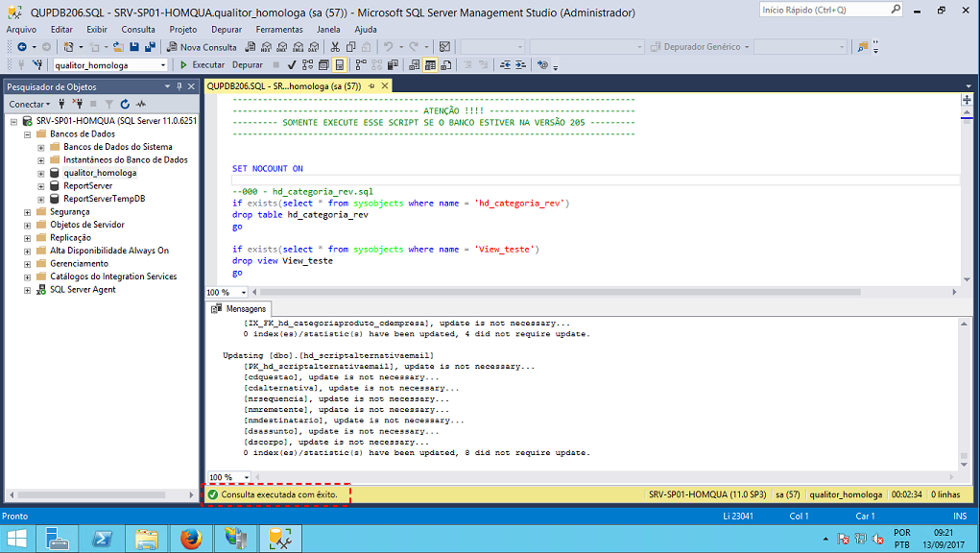Image resolution: width=980 pixels, height=553 pixels.
Task: Click the MDX query icon
Action: [266, 47]
